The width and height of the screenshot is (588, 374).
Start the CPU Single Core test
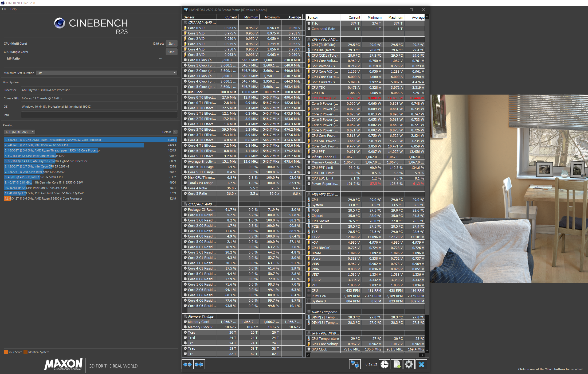(171, 52)
